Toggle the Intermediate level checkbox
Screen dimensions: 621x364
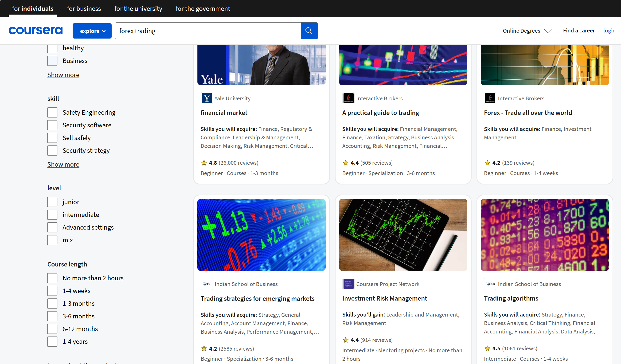tap(52, 214)
